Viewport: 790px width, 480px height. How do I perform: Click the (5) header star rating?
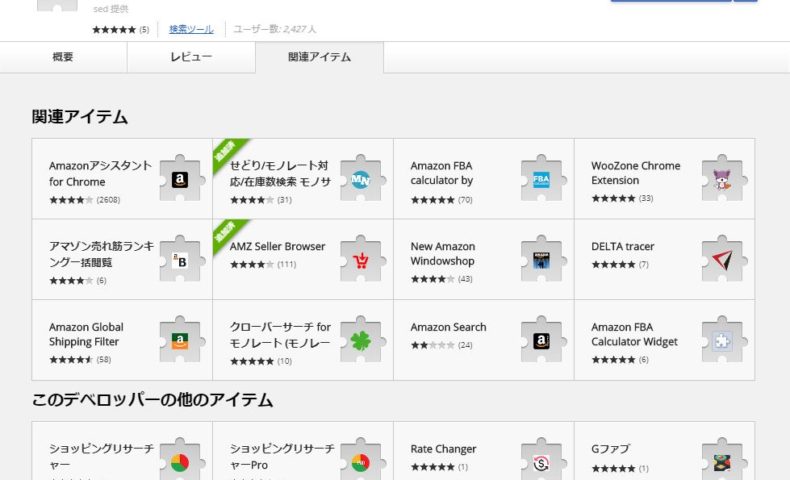tap(120, 30)
